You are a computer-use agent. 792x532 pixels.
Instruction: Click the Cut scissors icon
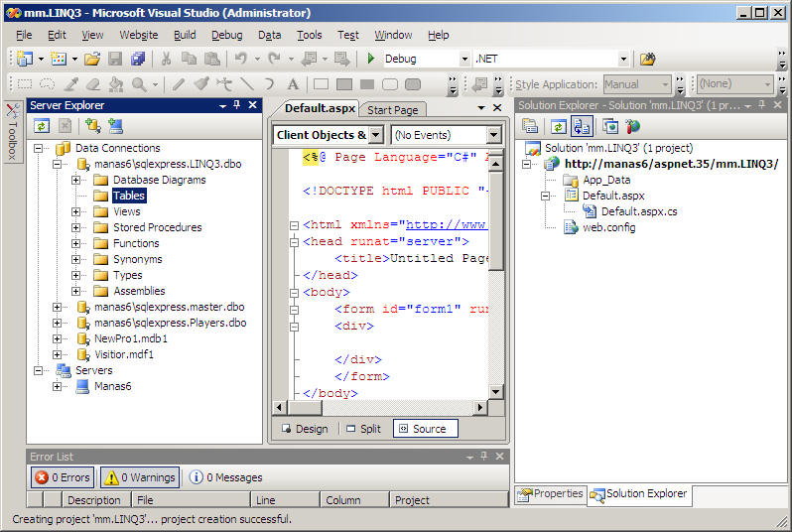(166, 59)
